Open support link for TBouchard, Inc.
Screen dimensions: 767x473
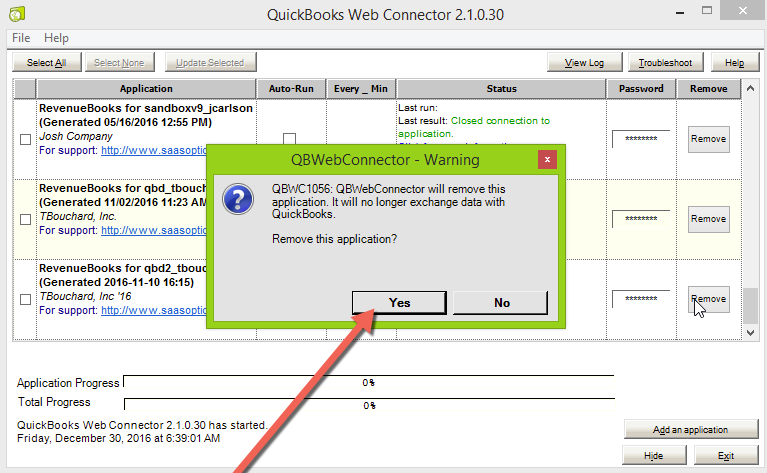(154, 230)
